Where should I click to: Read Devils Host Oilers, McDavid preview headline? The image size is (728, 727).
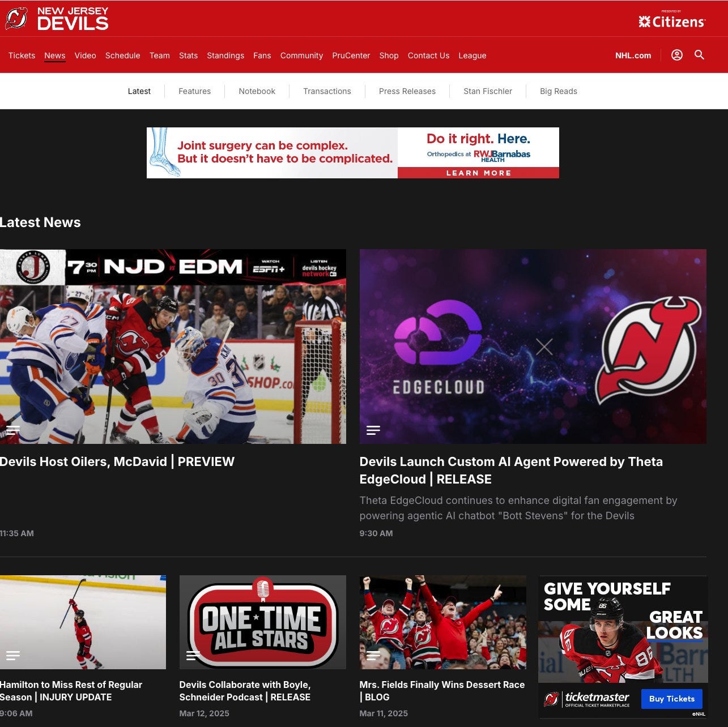coord(117,461)
